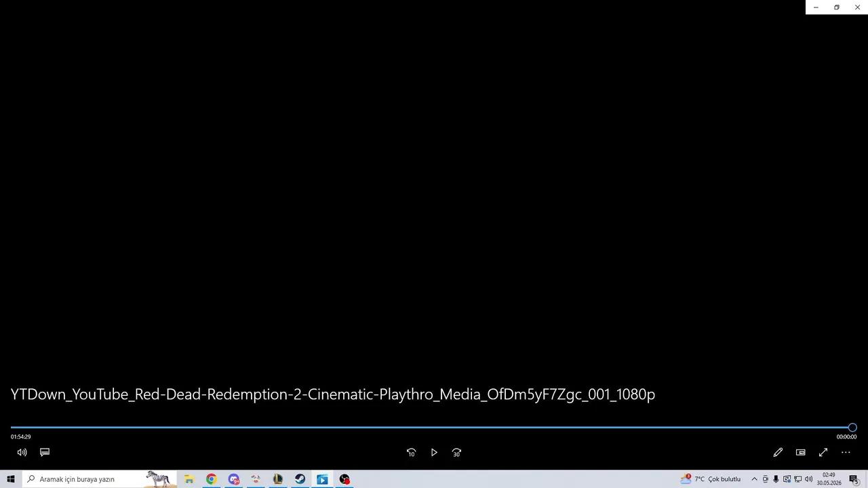Skip back 10 seconds
The width and height of the screenshot is (868, 488).
click(411, 452)
